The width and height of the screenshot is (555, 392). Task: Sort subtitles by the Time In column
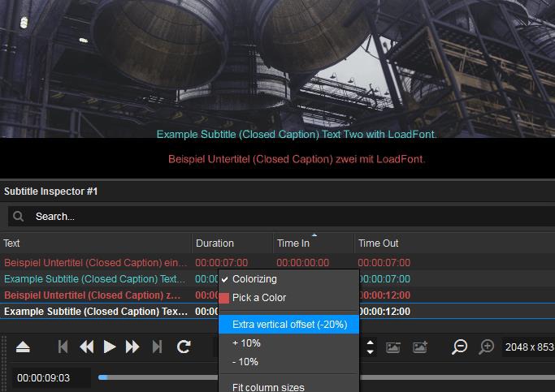tap(313, 243)
